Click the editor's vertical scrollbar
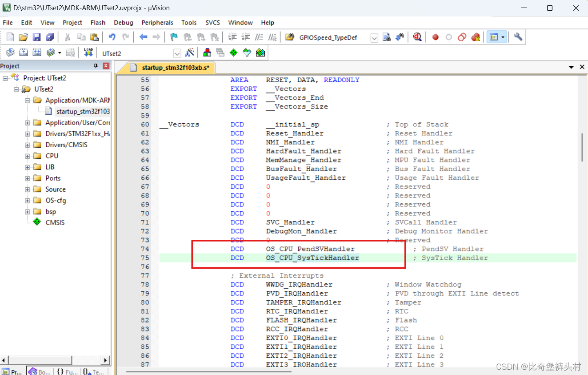 pyautogui.click(x=581, y=147)
